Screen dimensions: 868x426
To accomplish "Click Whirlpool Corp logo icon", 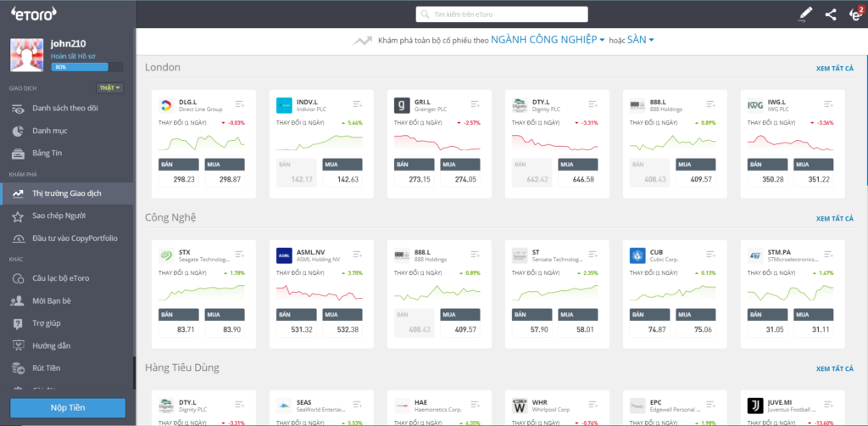I will tap(520, 406).
